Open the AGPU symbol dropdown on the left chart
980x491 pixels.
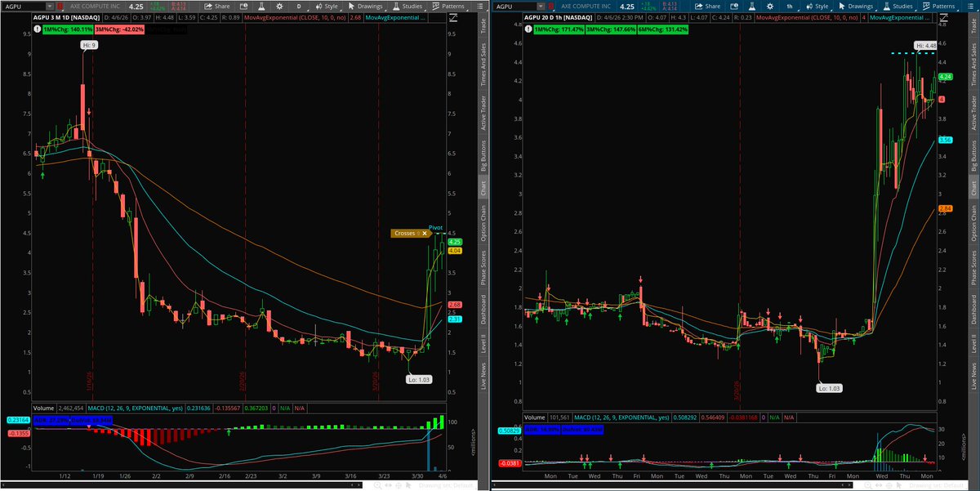pos(50,6)
